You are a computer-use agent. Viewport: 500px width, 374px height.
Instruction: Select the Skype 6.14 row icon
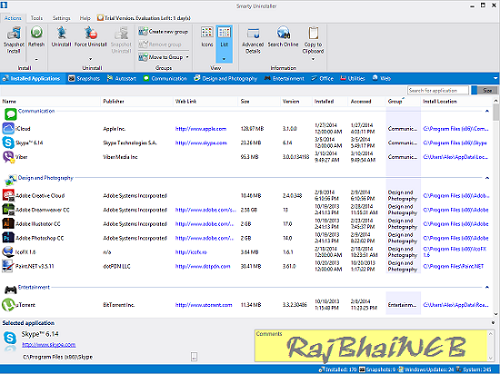(x=8, y=143)
